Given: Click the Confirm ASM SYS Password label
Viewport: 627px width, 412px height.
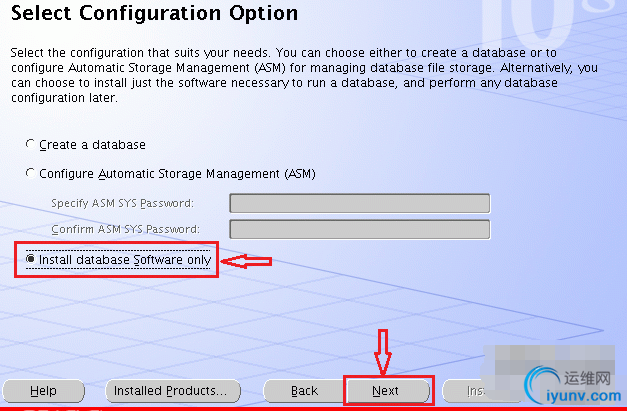Looking at the screenshot, I should [x=126, y=229].
